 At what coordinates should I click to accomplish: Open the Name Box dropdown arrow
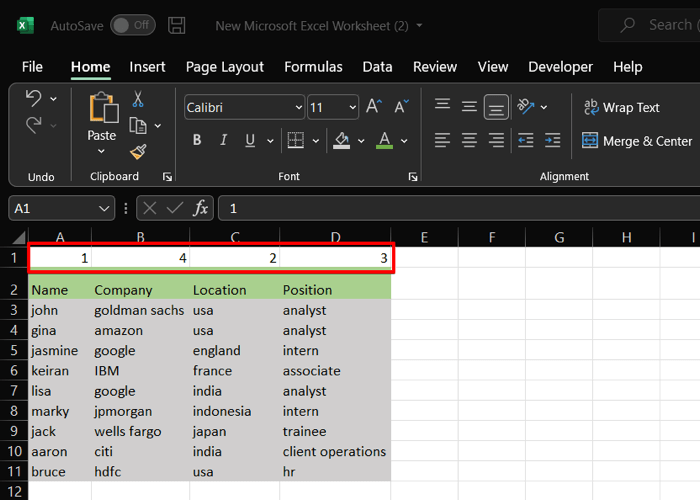point(105,208)
